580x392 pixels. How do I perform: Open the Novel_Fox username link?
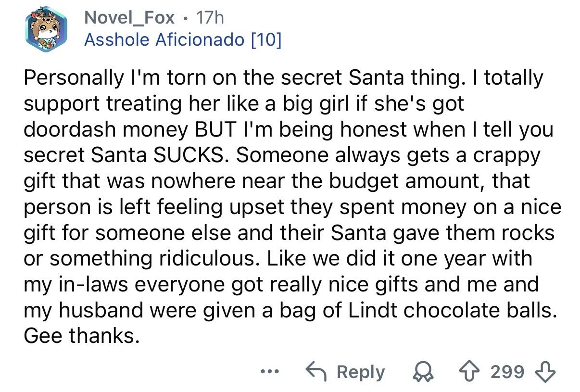pyautogui.click(x=129, y=18)
